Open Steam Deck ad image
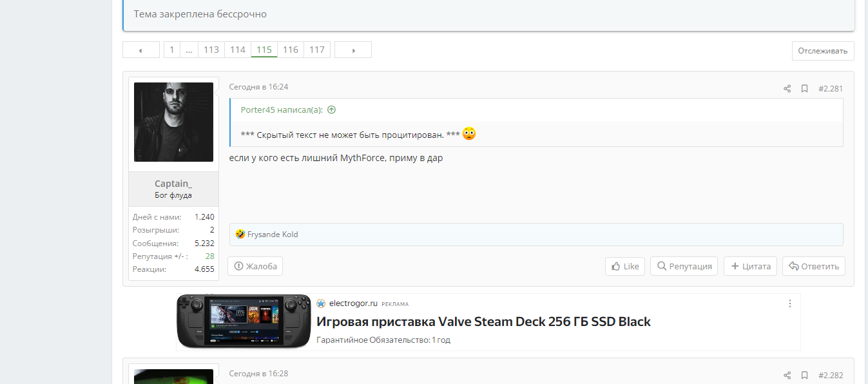Viewport: 868px width, 384px height. click(x=244, y=321)
